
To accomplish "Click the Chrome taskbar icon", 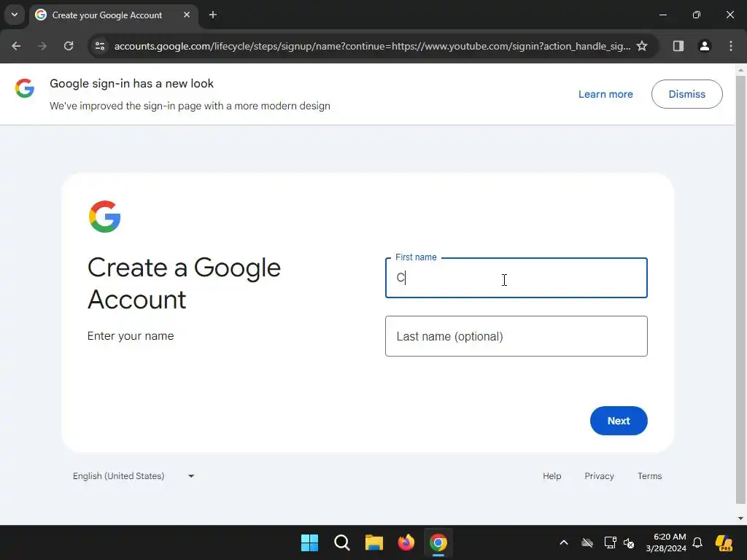I will 438,542.
